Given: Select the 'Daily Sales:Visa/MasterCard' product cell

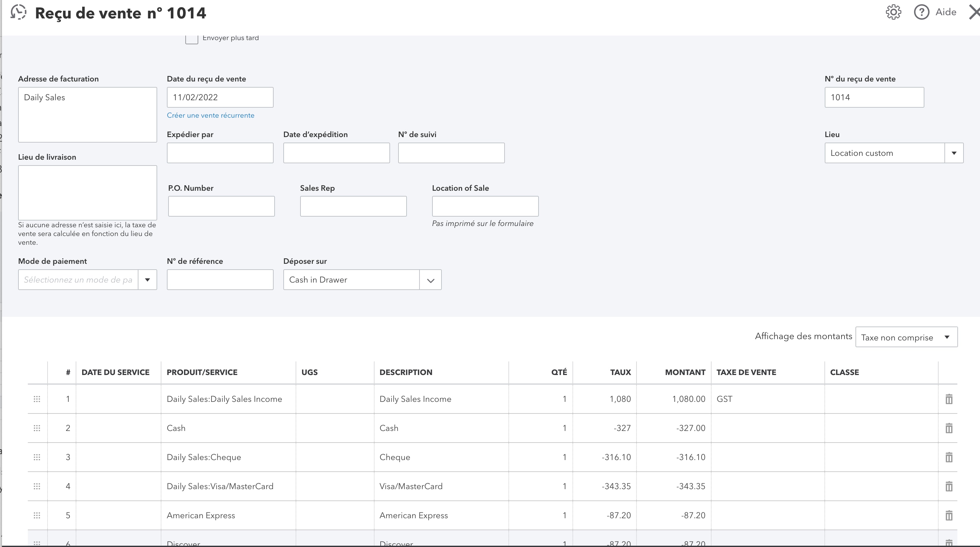Looking at the screenshot, I should pyautogui.click(x=228, y=486).
